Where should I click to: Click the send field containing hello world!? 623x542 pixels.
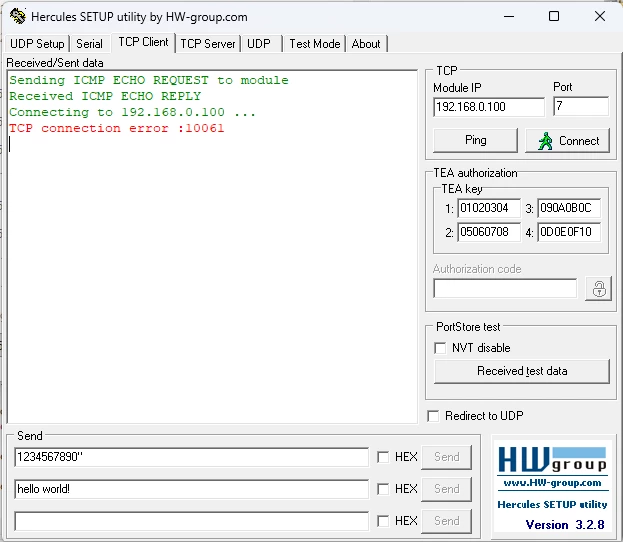tap(192, 489)
